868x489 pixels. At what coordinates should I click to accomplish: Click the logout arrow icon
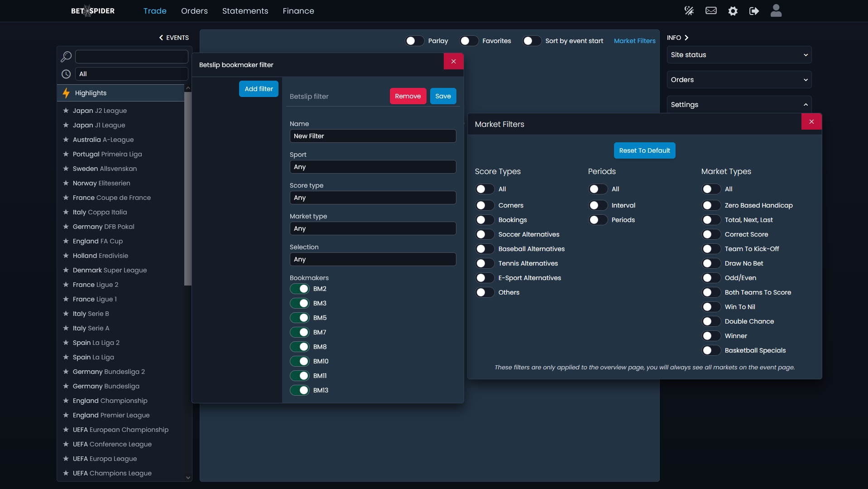[754, 11]
